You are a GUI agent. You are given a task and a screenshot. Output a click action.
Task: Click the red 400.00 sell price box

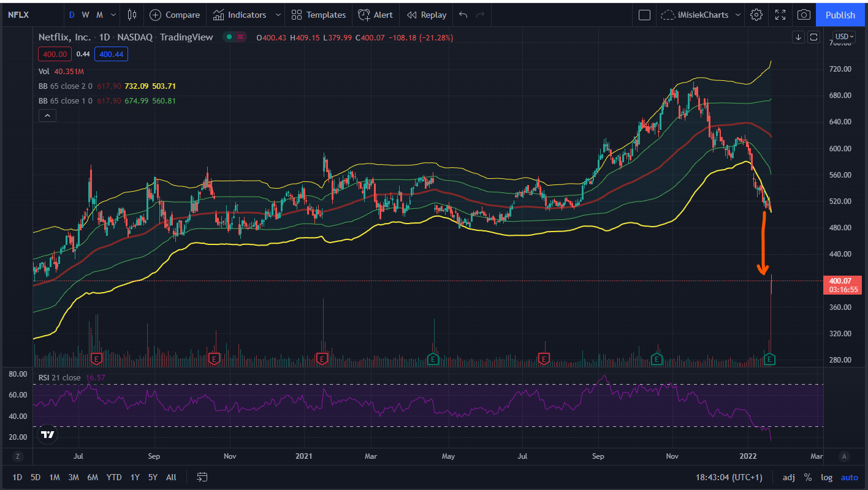55,54
